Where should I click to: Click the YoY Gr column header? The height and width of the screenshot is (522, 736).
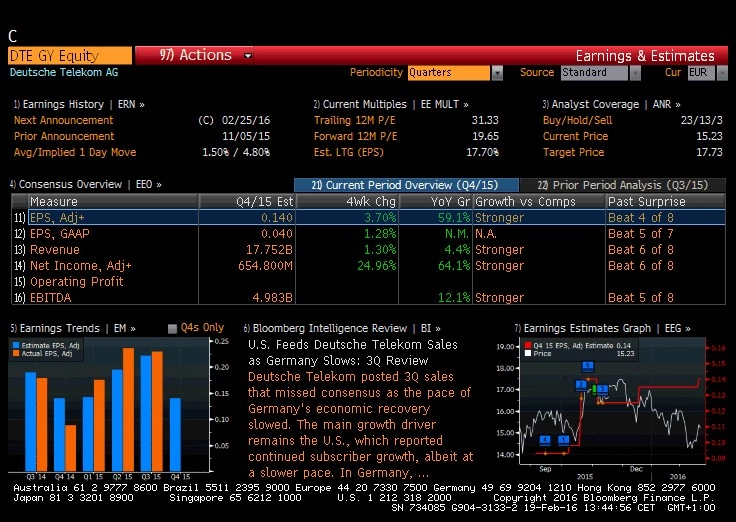point(436,202)
